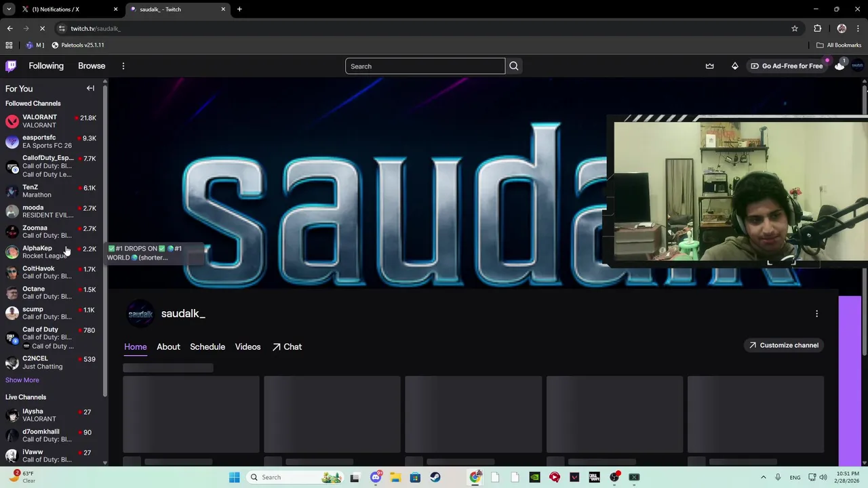Open the Octane channel
Screen dimensions: 868x488
tap(51, 293)
